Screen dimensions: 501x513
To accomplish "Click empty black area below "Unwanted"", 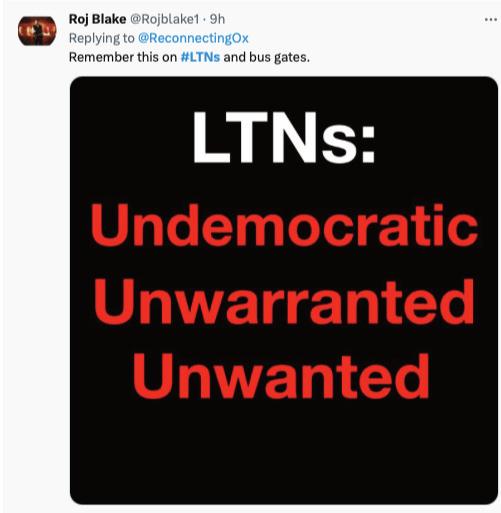I will 284,453.
